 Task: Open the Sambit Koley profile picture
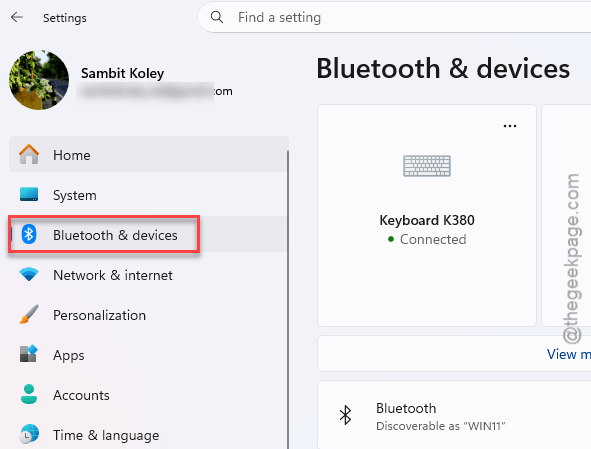click(39, 80)
